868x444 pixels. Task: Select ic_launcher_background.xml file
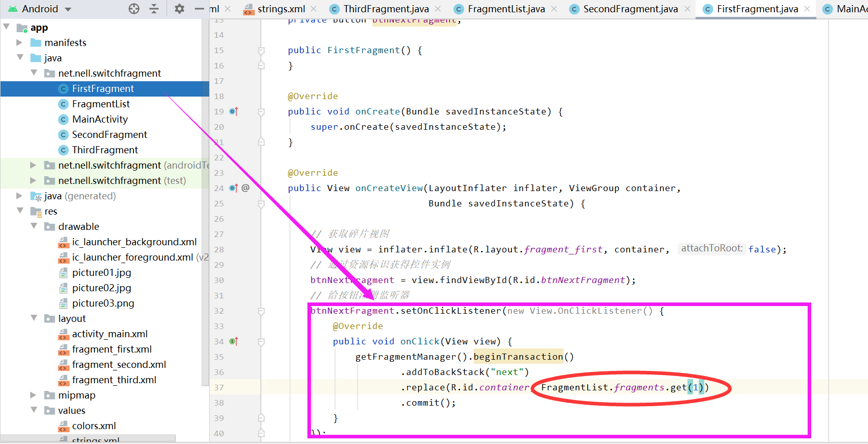[134, 242]
